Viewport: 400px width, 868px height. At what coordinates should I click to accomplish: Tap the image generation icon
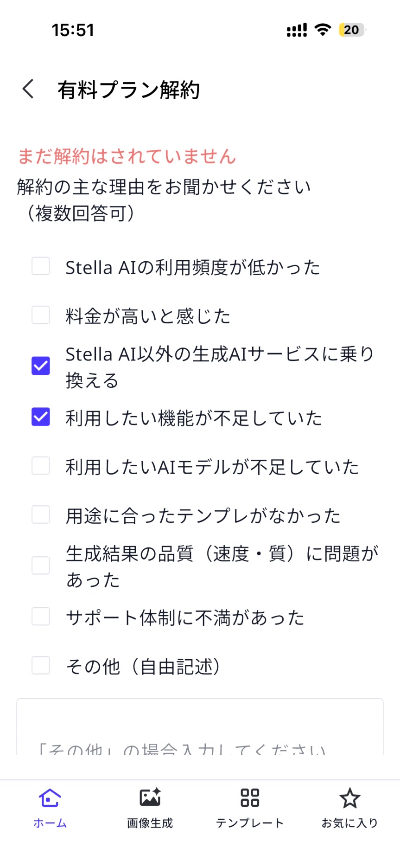[150, 797]
